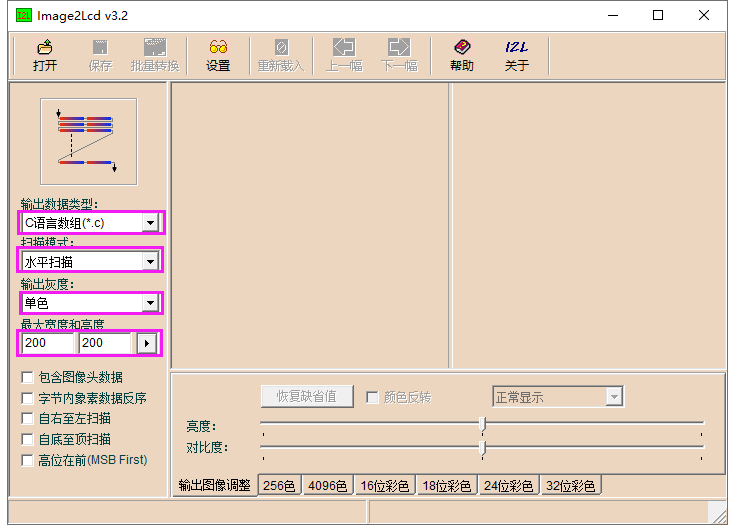Enable 包含图像头数据 checkbox
The width and height of the screenshot is (735, 532).
(28, 378)
